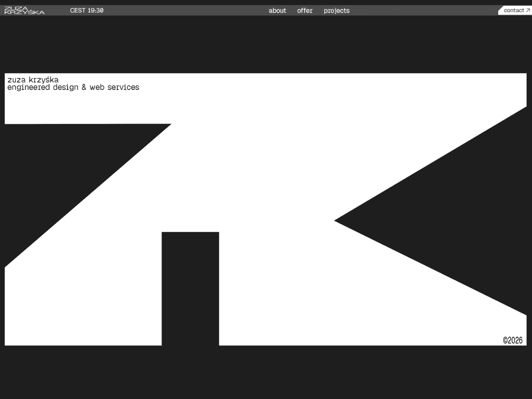
Task: Click the contact button
Action: click(515, 10)
